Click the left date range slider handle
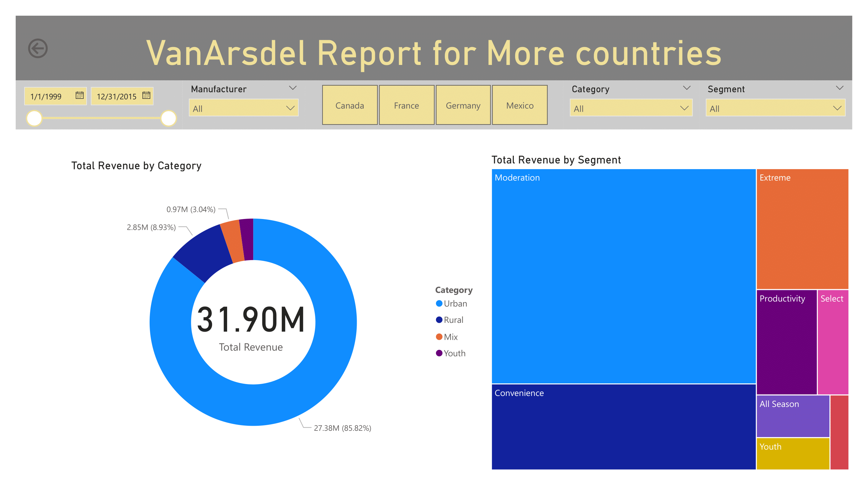 (x=35, y=119)
